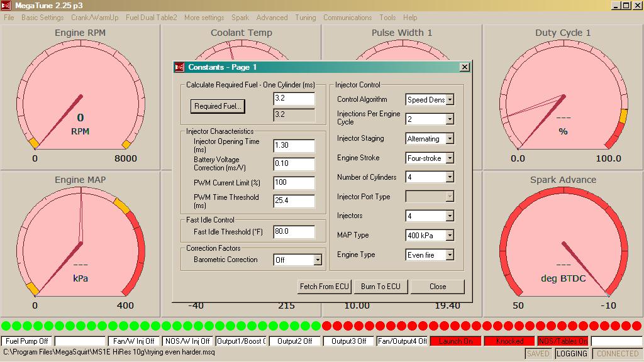The height and width of the screenshot is (362, 644).
Task: Expand the Injector Staging dropdown
Action: coord(450,139)
